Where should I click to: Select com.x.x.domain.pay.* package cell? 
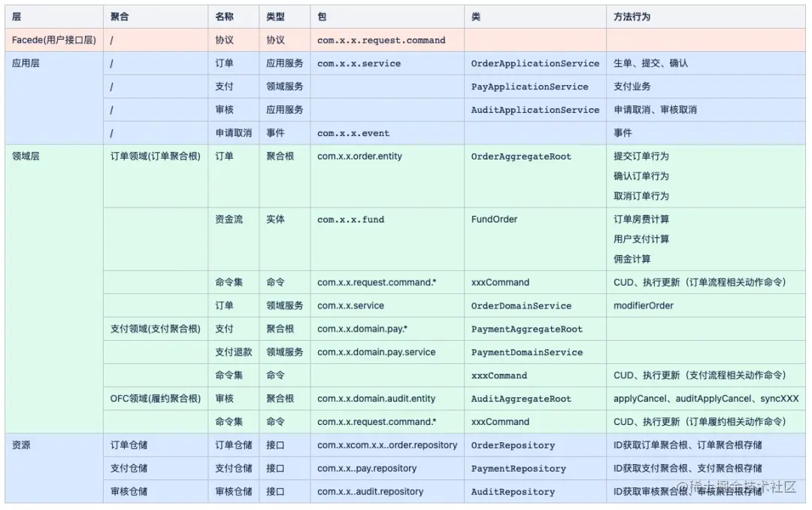click(x=387, y=329)
